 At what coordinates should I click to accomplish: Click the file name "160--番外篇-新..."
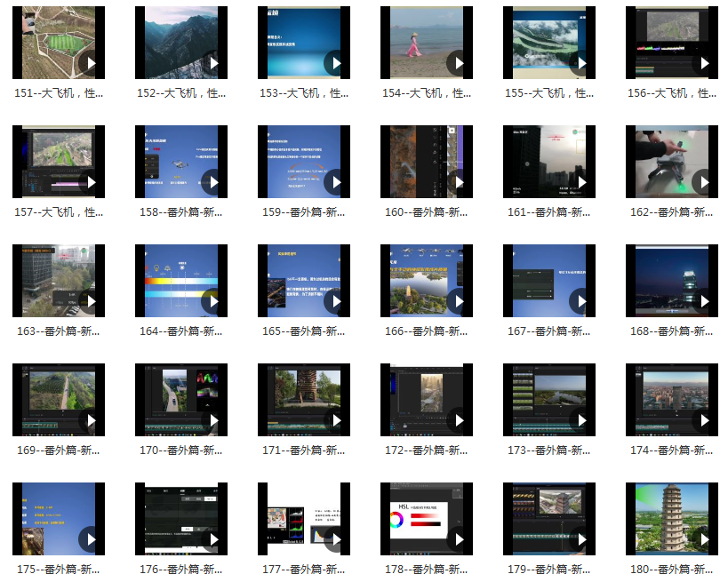pos(427,212)
